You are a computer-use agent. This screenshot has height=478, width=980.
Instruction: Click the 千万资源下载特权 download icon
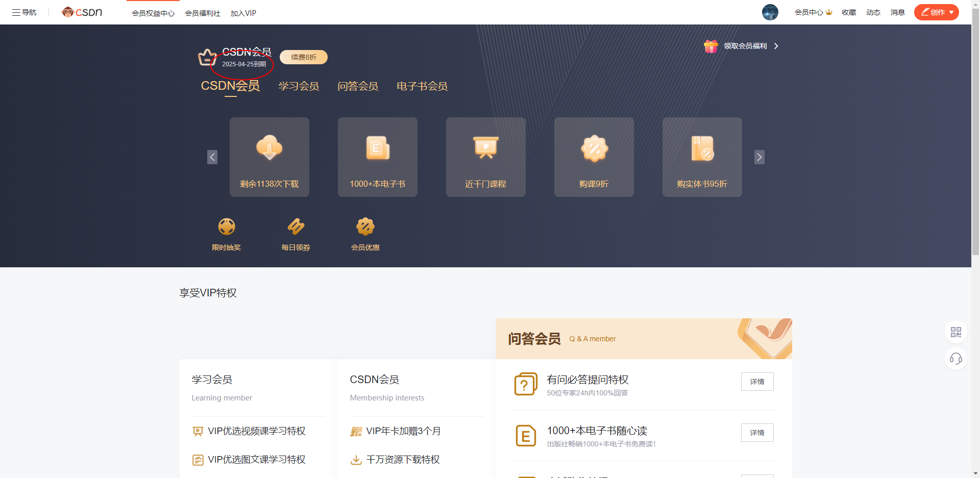(x=356, y=460)
